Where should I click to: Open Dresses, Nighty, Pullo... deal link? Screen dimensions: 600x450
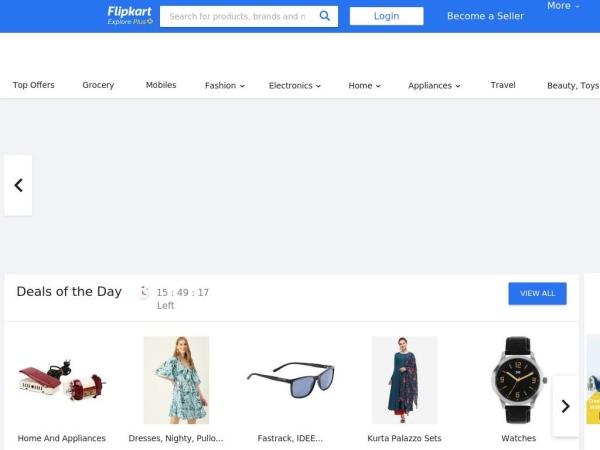click(176, 438)
